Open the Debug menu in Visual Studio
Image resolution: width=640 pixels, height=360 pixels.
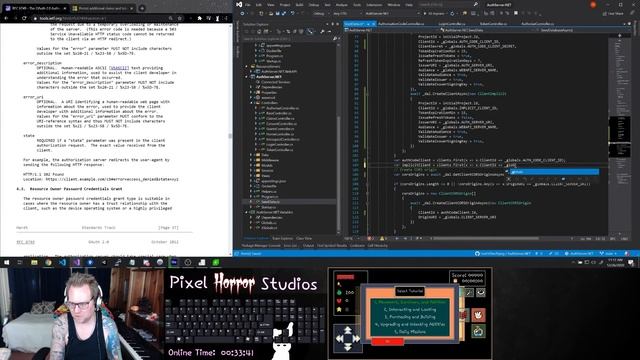coord(313,5)
